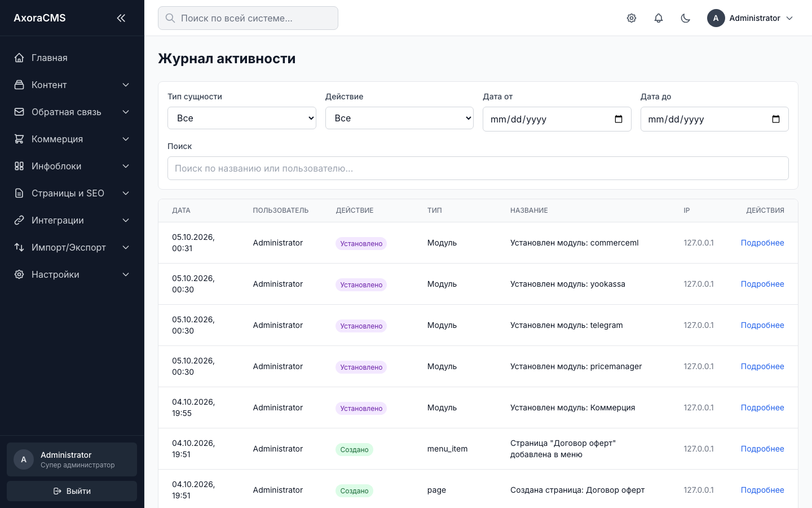
Task: Click the Коммерция cart icon
Action: (x=19, y=139)
